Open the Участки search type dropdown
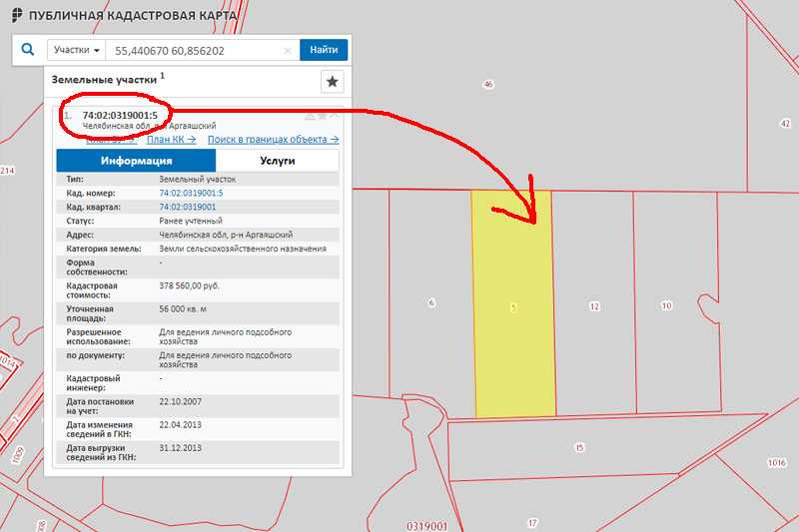799x532 pixels. pos(77,50)
